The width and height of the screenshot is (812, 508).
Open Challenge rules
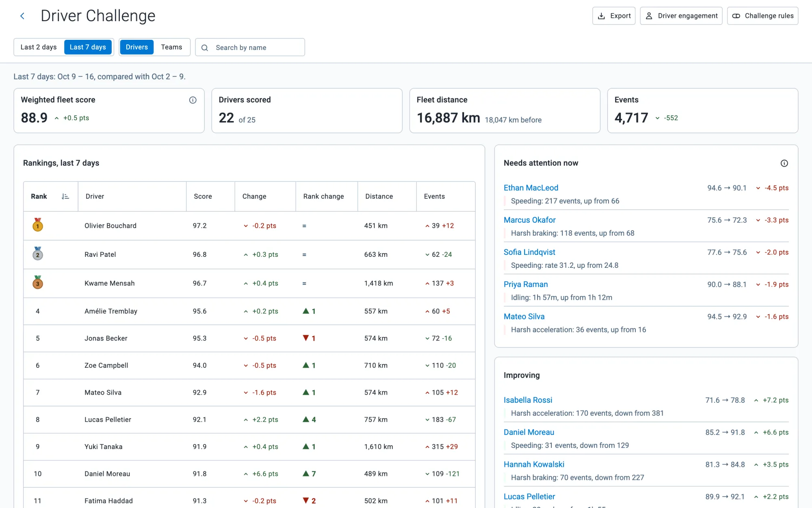(762, 16)
